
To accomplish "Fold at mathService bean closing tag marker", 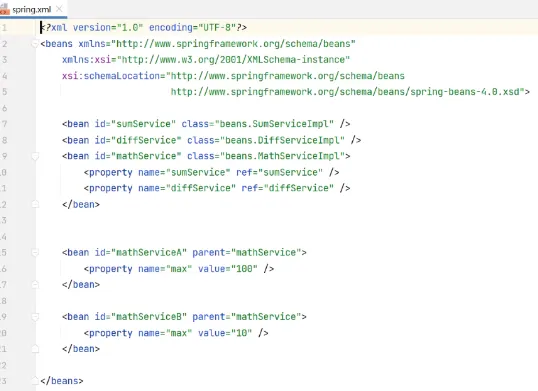I will tap(35, 204).
